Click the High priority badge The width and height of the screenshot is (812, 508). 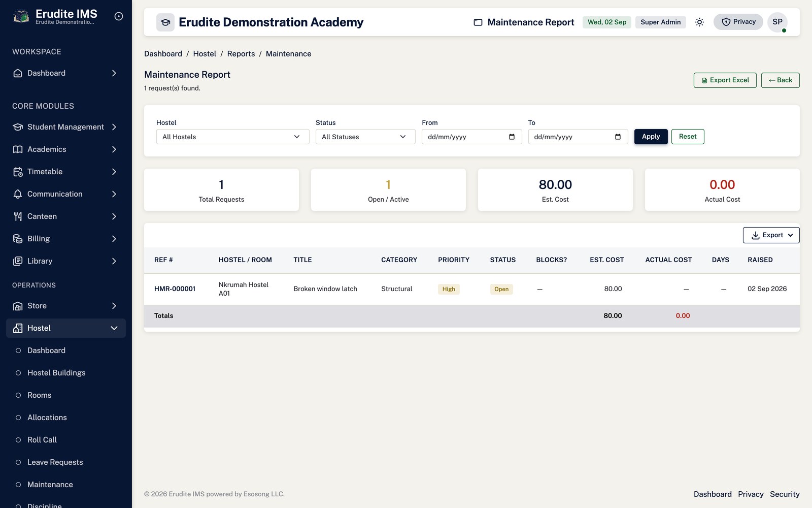449,289
